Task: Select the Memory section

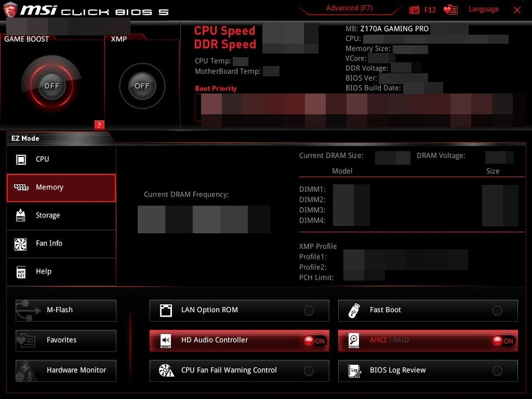Action: pyautogui.click(x=61, y=188)
